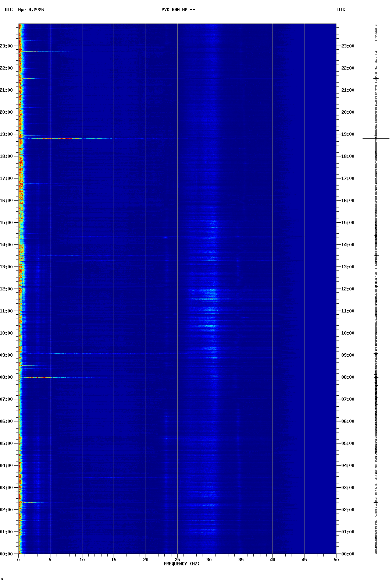Click the 30 Hz frequency axis label
392x583 pixels.
(x=209, y=560)
